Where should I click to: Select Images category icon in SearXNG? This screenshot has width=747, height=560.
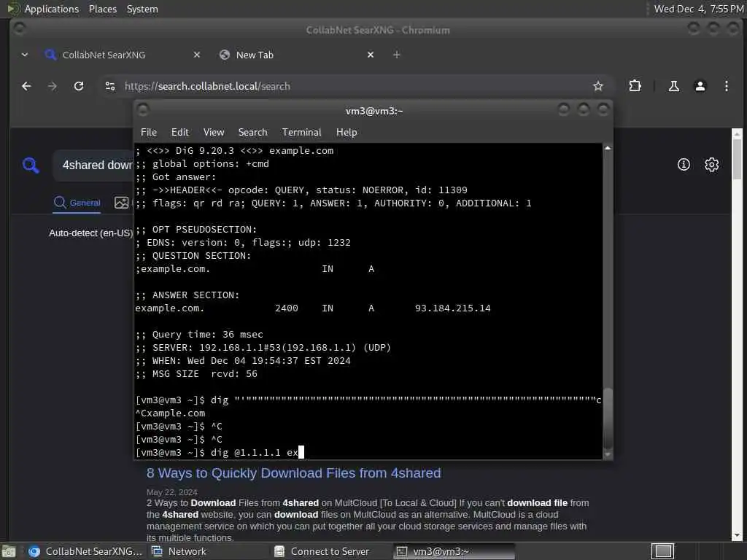(x=122, y=203)
